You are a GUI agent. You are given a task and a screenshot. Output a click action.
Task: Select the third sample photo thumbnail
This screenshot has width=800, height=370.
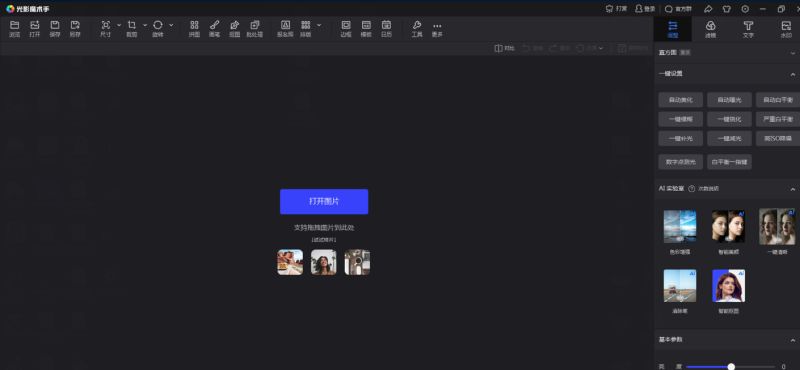357,262
